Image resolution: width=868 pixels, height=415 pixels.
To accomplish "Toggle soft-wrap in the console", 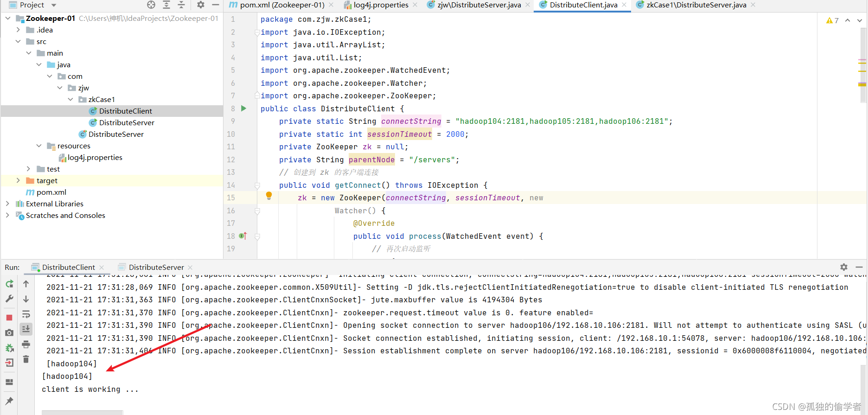I will pyautogui.click(x=26, y=314).
